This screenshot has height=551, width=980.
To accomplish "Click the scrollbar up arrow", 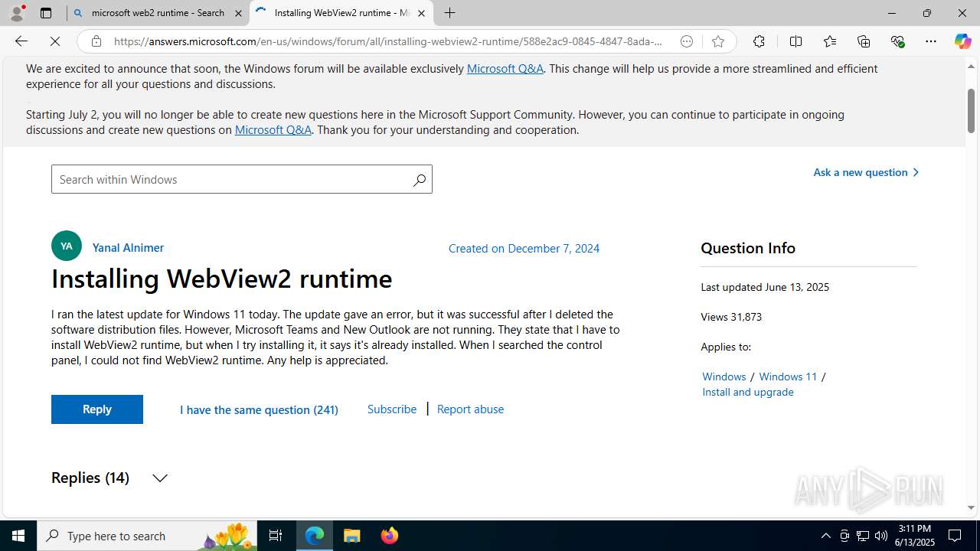I will [971, 66].
